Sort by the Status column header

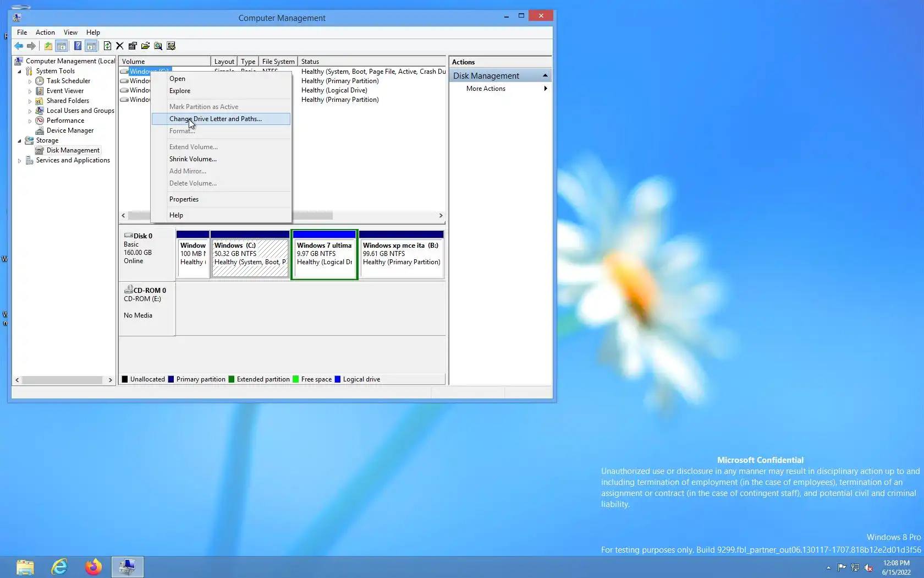point(371,62)
